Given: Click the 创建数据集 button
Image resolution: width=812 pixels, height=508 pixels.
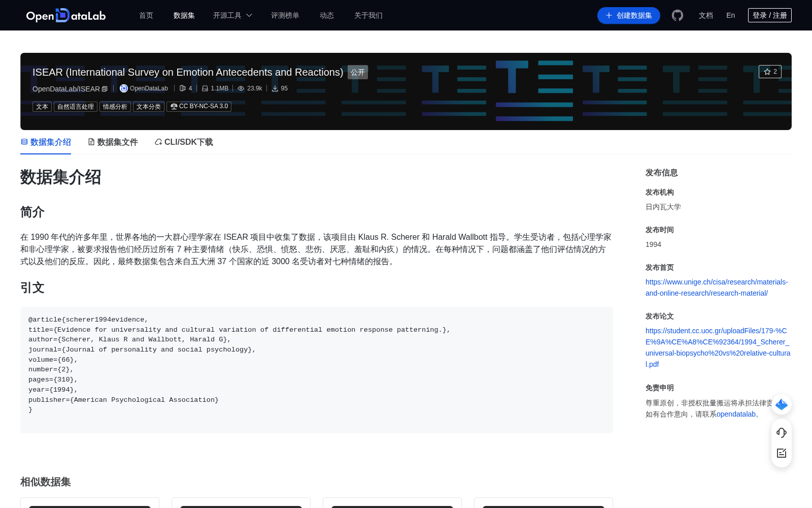Looking at the screenshot, I should coord(629,15).
